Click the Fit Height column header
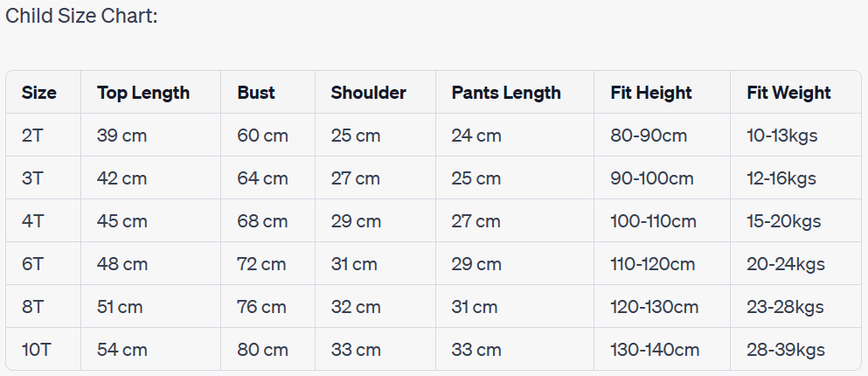This screenshot has width=868, height=376. [x=650, y=93]
